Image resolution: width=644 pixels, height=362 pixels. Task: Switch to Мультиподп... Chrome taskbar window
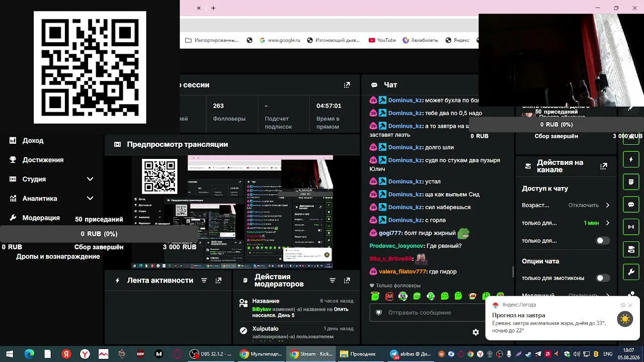click(261, 354)
